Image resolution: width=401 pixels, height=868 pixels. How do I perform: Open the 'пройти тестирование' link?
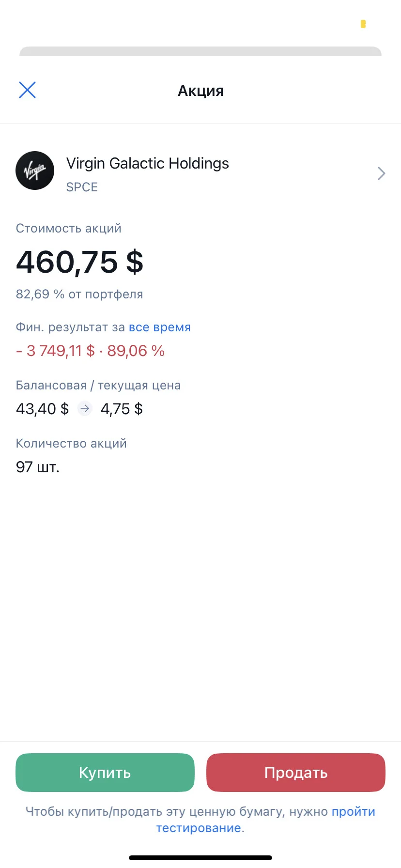point(265,820)
